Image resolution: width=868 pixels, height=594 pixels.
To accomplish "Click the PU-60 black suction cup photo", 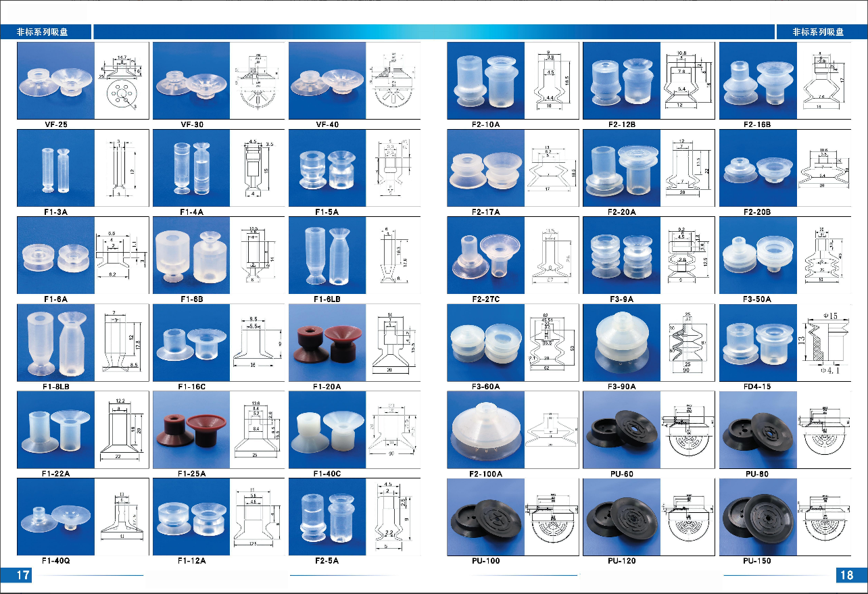I will [621, 430].
